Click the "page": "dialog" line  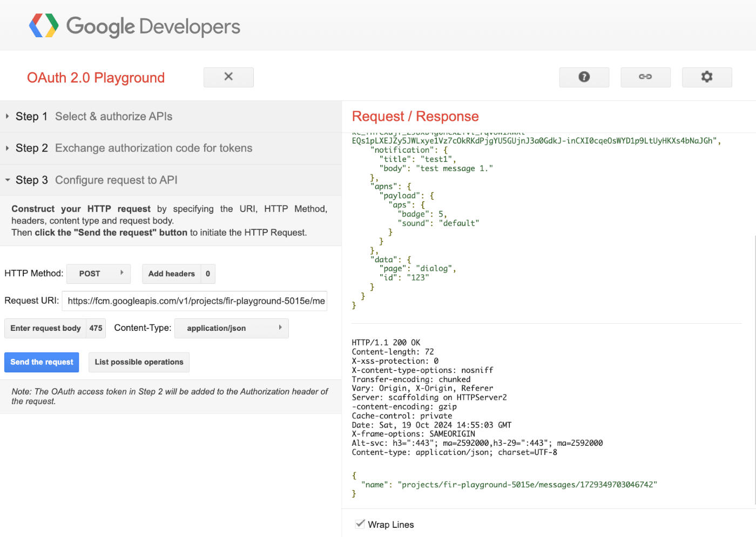pyautogui.click(x=417, y=268)
